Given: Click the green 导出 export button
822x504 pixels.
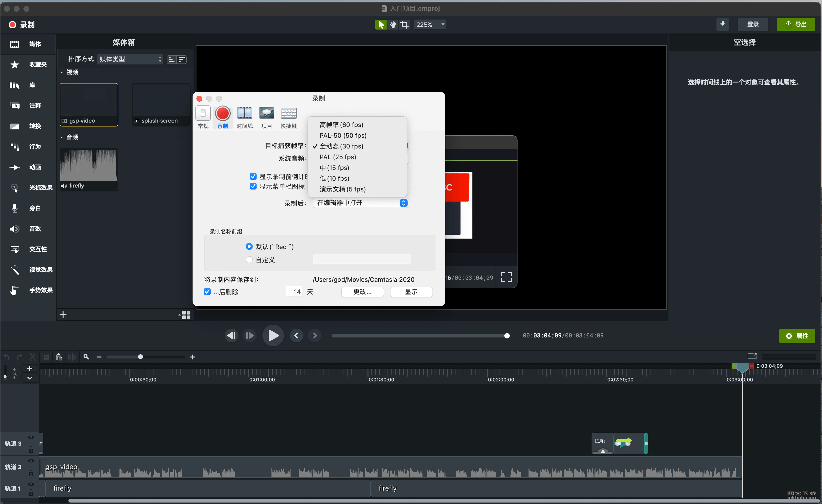Looking at the screenshot, I should (796, 24).
